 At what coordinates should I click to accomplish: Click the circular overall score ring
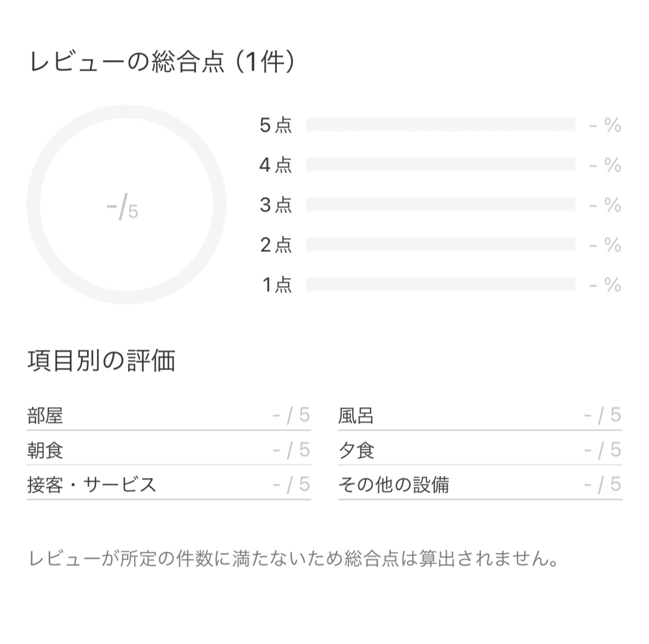pos(126,204)
